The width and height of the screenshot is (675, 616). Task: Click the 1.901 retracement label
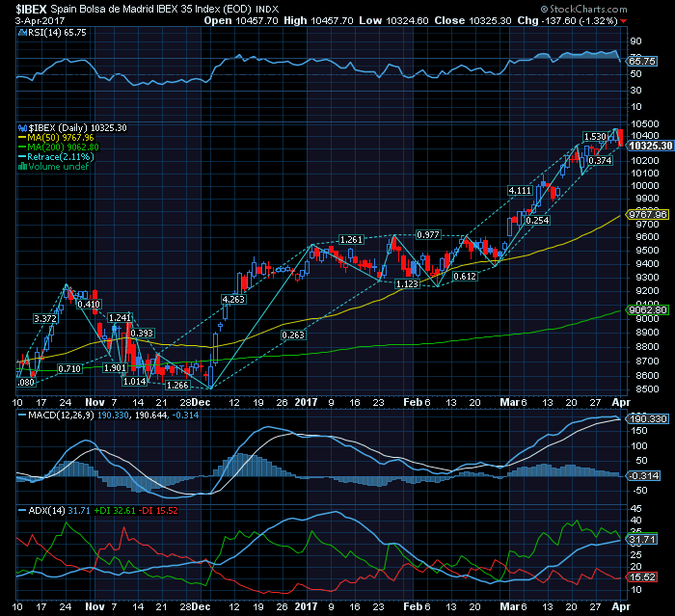tap(115, 368)
